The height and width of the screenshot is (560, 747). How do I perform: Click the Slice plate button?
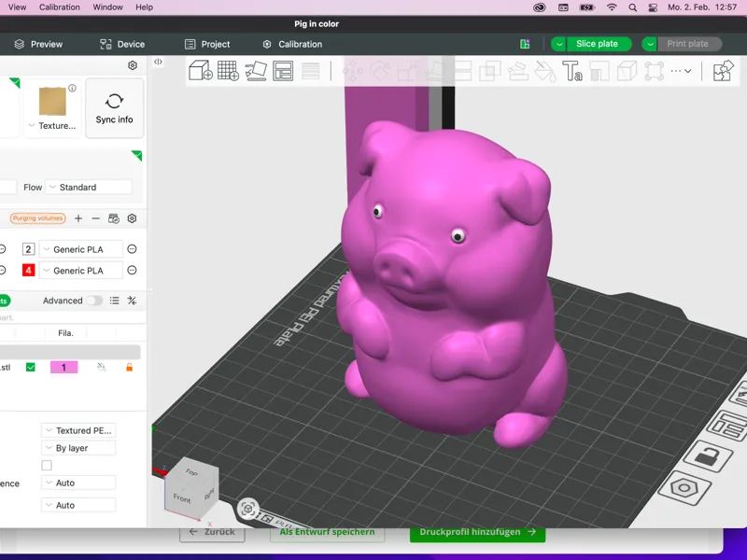point(597,44)
